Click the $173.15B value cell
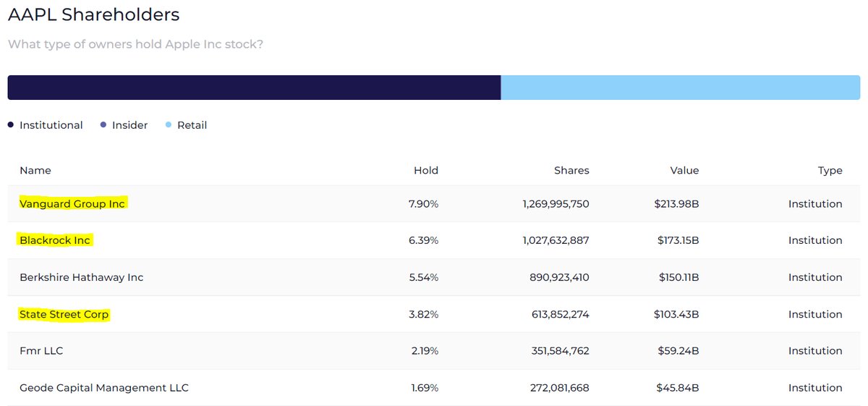The width and height of the screenshot is (868, 406). 677,240
